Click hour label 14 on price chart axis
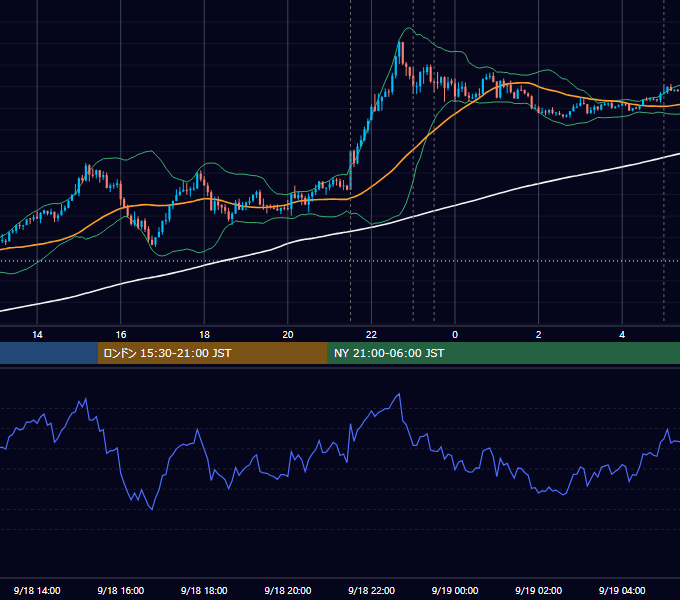 (x=37, y=335)
